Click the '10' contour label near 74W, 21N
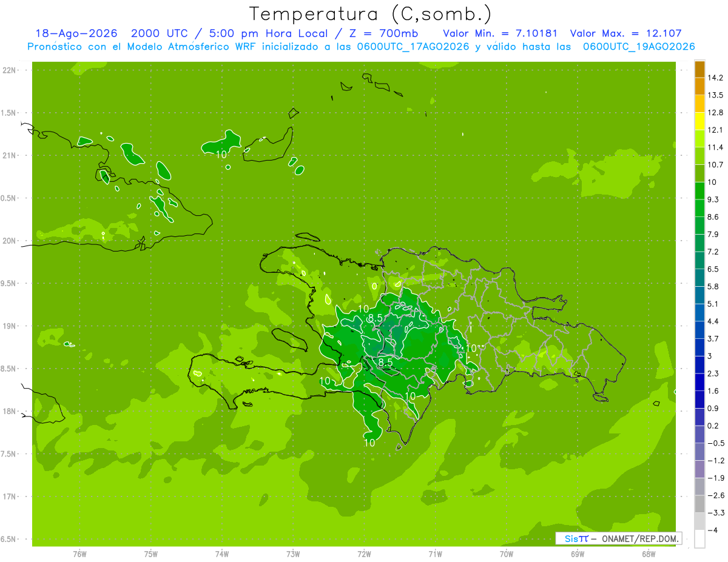Screen dimensions: 728x562 tap(222, 155)
